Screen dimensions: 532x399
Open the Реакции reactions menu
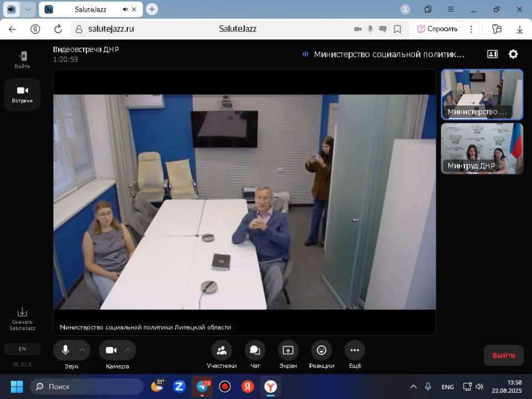coord(321,350)
